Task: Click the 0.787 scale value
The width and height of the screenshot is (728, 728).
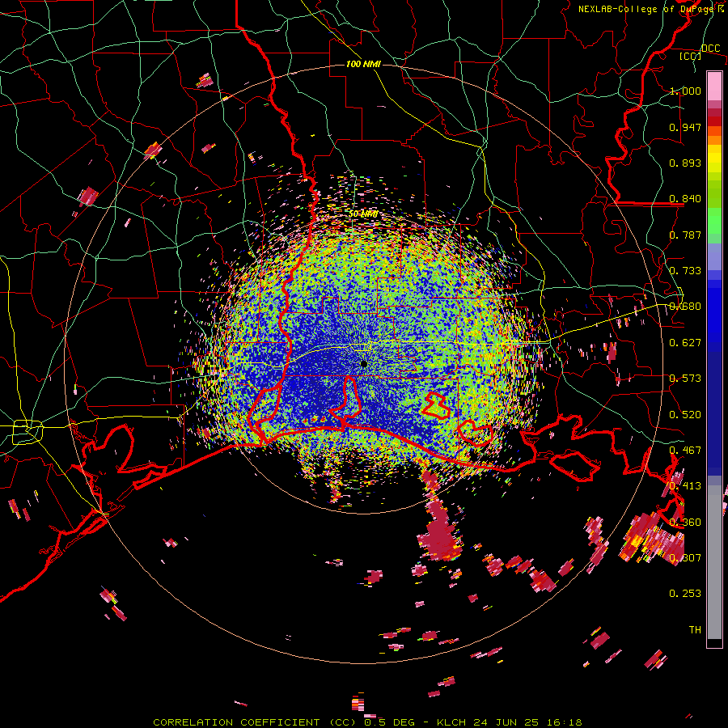Action: tap(685, 235)
